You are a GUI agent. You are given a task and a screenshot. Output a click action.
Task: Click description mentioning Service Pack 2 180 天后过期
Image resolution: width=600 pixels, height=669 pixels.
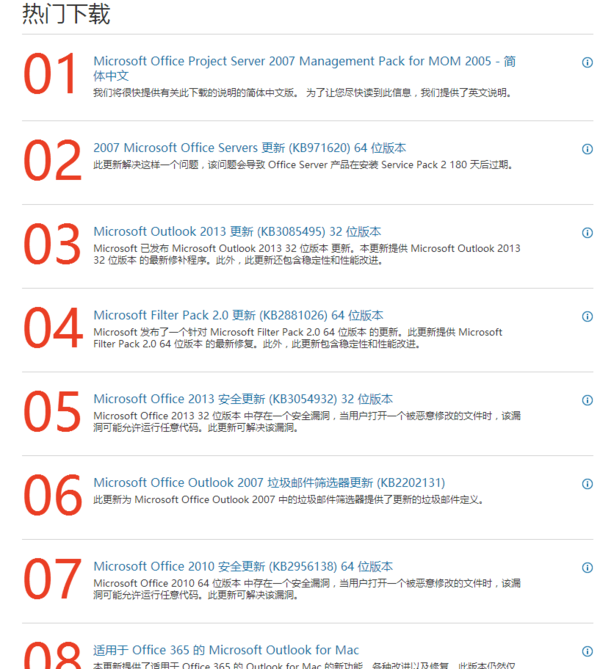click(x=303, y=165)
